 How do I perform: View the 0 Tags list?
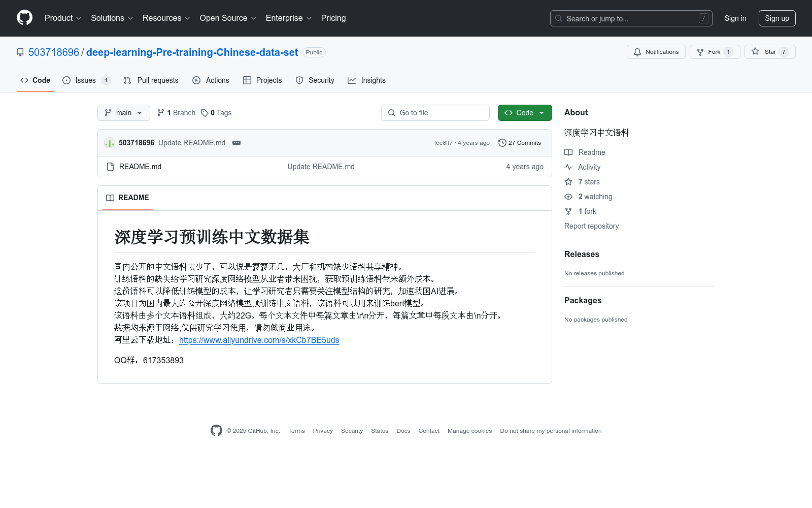(216, 113)
